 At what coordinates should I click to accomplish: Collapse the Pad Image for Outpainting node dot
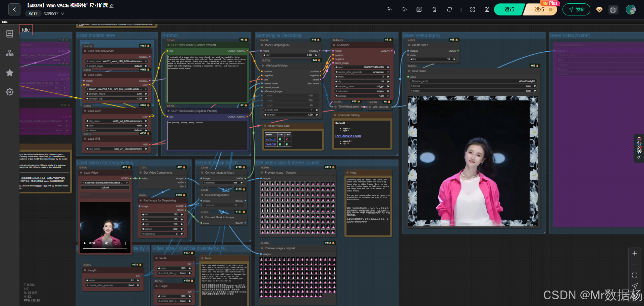click(x=141, y=201)
